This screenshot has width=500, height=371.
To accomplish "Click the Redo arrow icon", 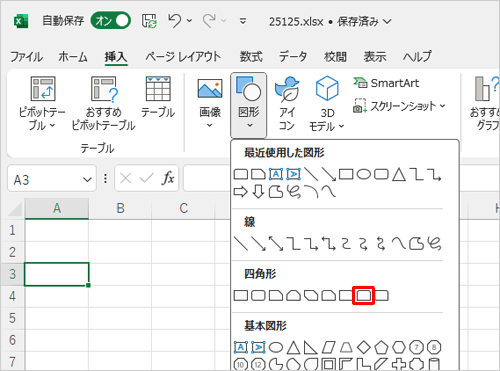I will pos(210,21).
